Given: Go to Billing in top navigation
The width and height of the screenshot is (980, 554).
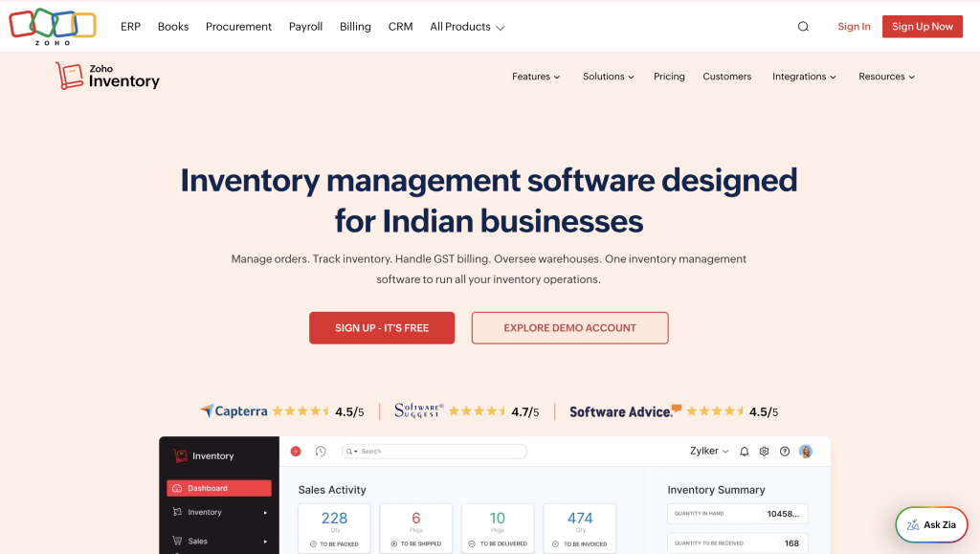Looking at the screenshot, I should [x=355, y=26].
